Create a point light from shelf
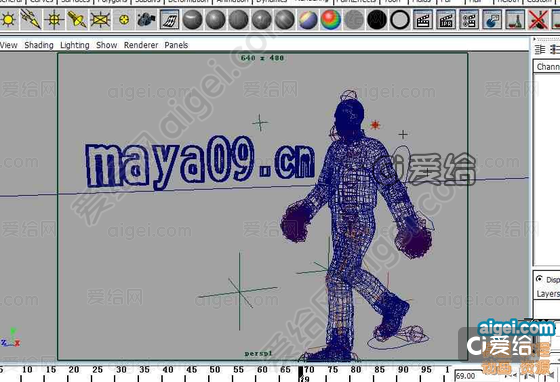This screenshot has height=382, width=560. 54,19
